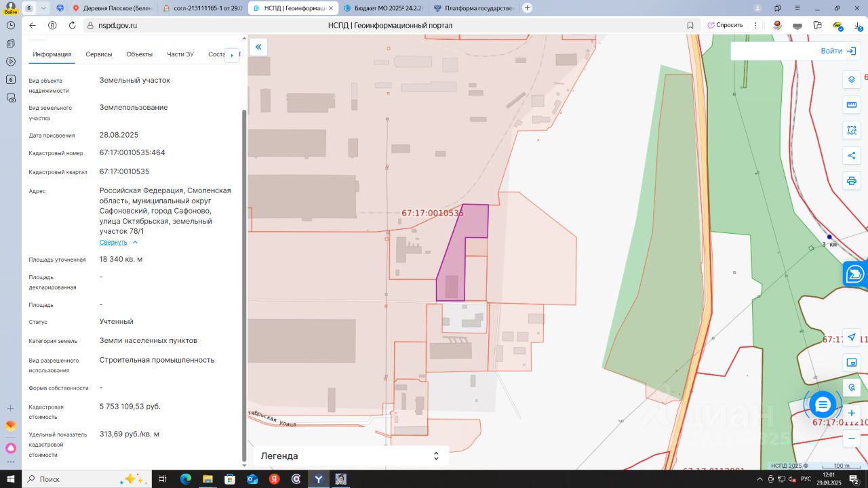Select the highlighted purple land parcel
The width and height of the screenshot is (868, 488).
pyautogui.click(x=461, y=251)
